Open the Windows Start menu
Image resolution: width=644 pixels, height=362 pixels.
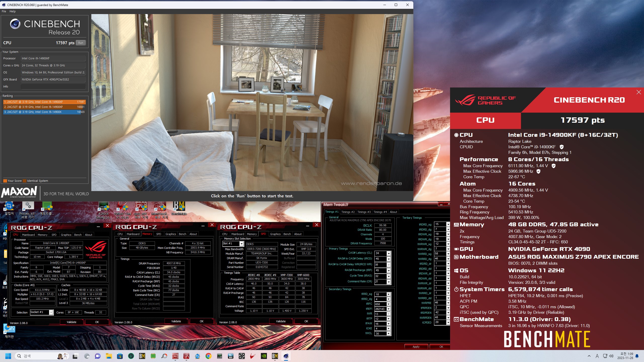(x=8, y=356)
